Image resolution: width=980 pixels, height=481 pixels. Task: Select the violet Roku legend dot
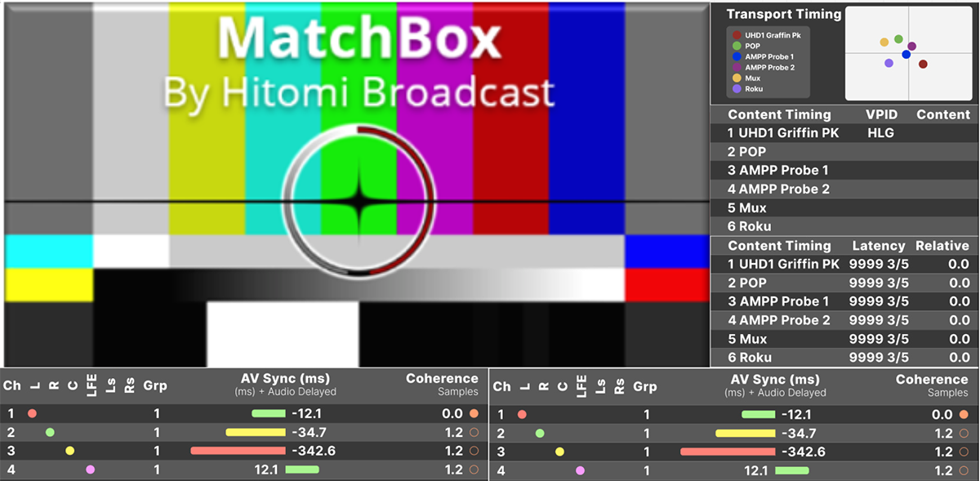[x=737, y=89]
